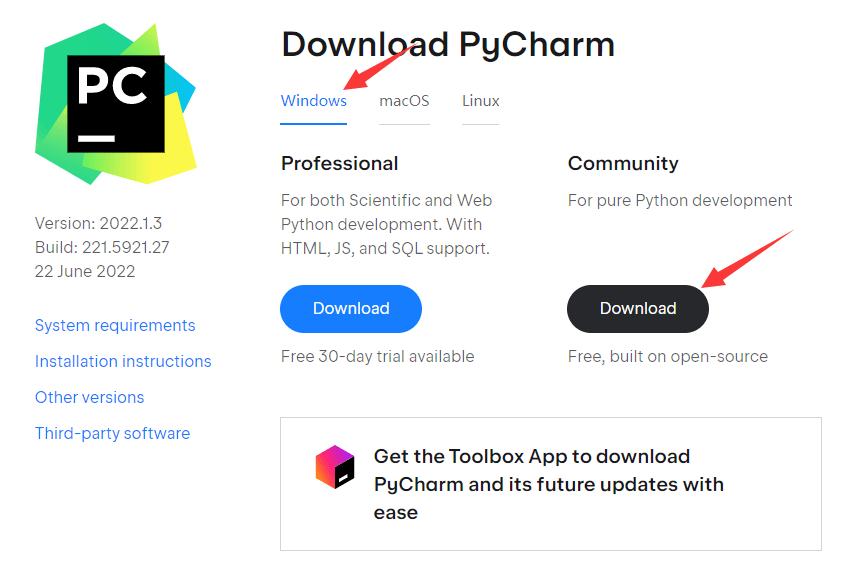The image size is (858, 561).
Task: Open the Linux tab
Action: point(480,101)
